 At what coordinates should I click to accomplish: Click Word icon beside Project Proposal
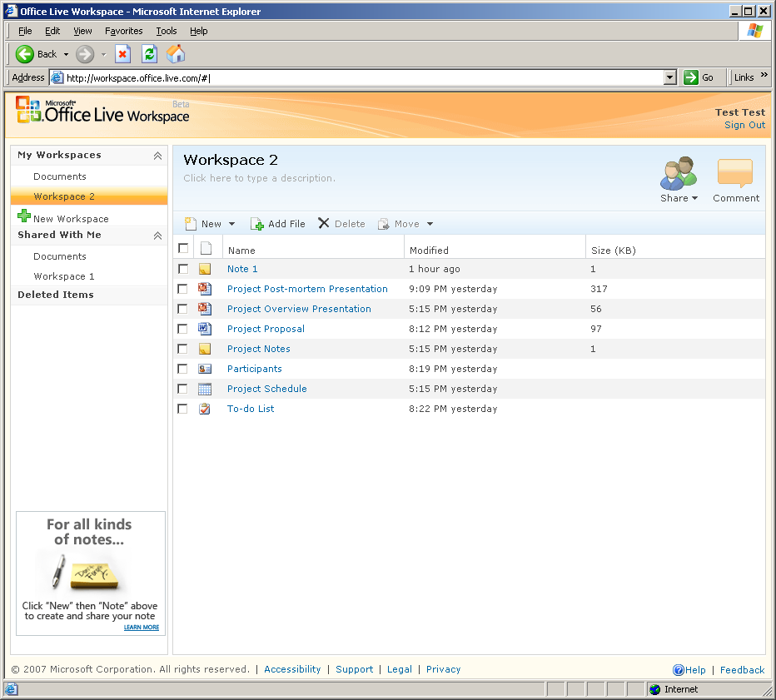coord(205,329)
